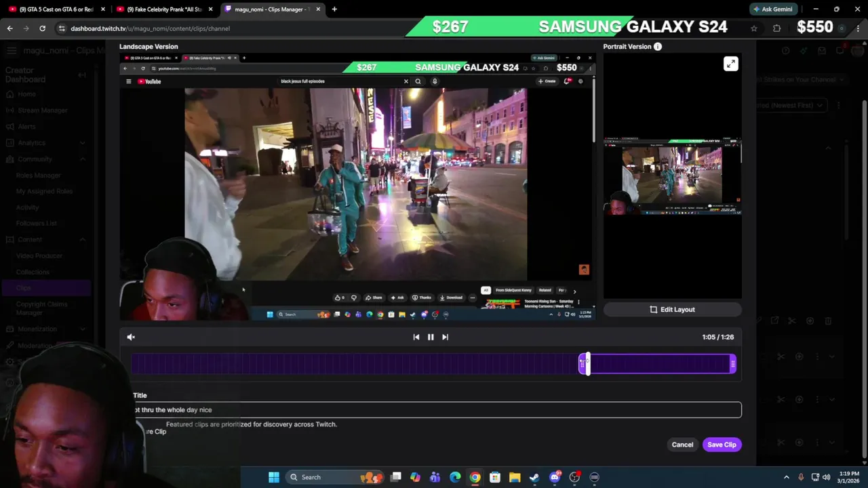This screenshot has height=488, width=868.
Task: Collapse the Community sidebar section
Action: [x=82, y=159]
